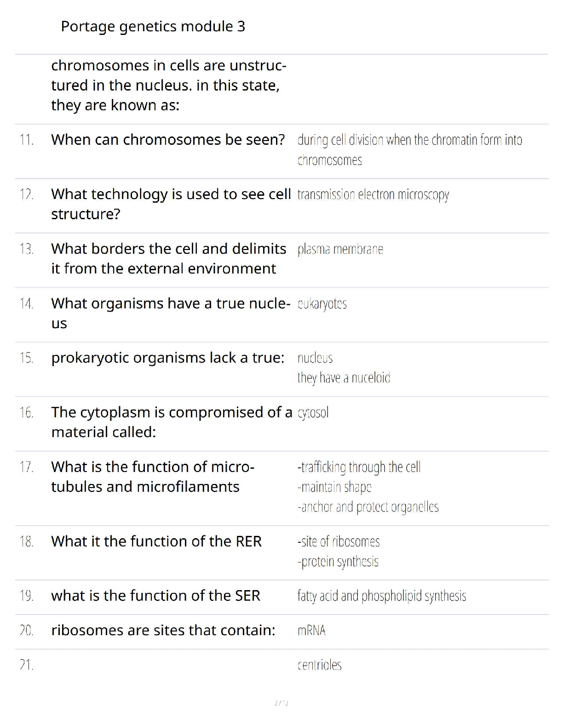Click the '-trafficking through the cell' line

click(x=359, y=467)
